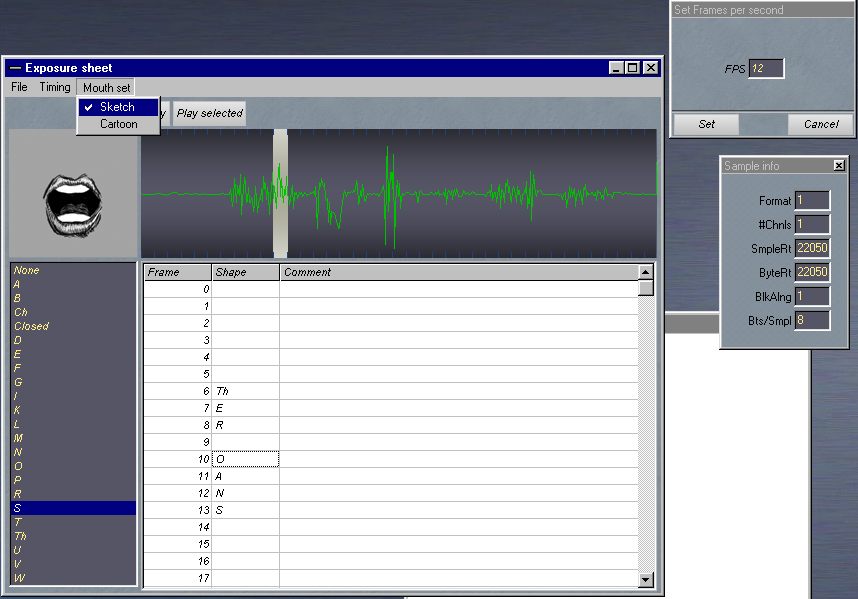Click the Shape cell containing O in frame 10
The height and width of the screenshot is (599, 858).
click(245, 459)
